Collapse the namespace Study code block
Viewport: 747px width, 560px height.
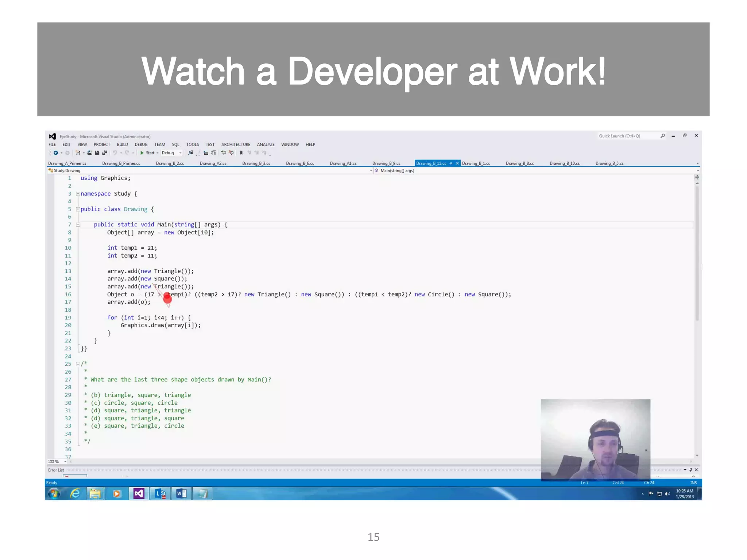tap(78, 194)
